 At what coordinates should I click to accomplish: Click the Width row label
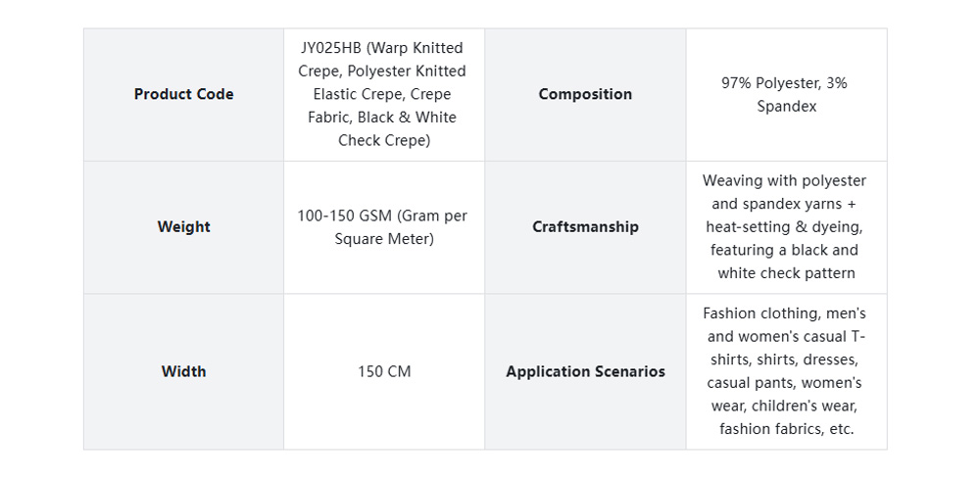(x=183, y=371)
